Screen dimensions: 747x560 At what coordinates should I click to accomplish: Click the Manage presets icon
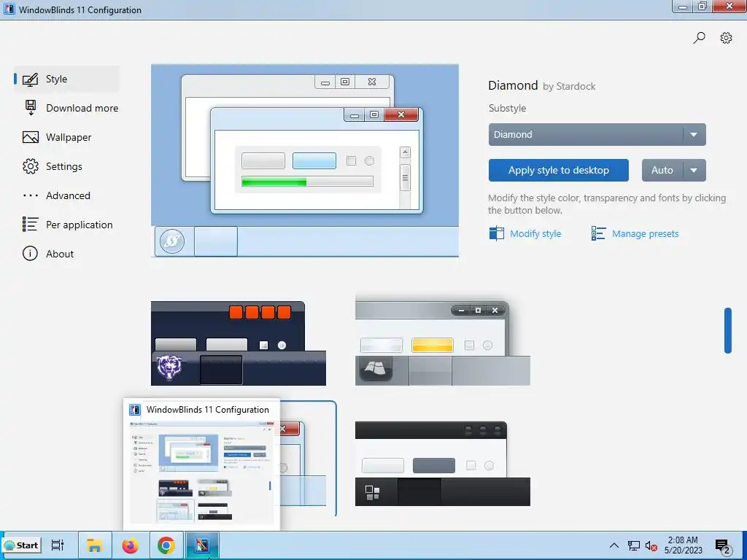pyautogui.click(x=598, y=233)
